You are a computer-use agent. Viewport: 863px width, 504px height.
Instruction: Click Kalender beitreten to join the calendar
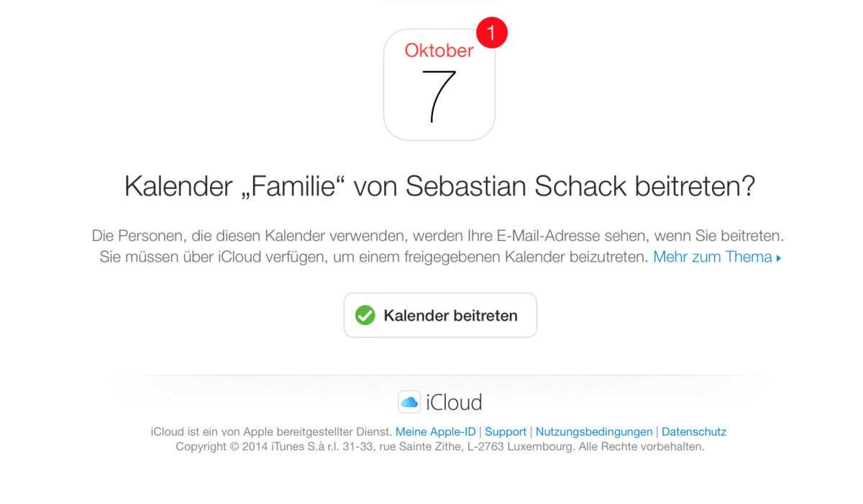439,315
